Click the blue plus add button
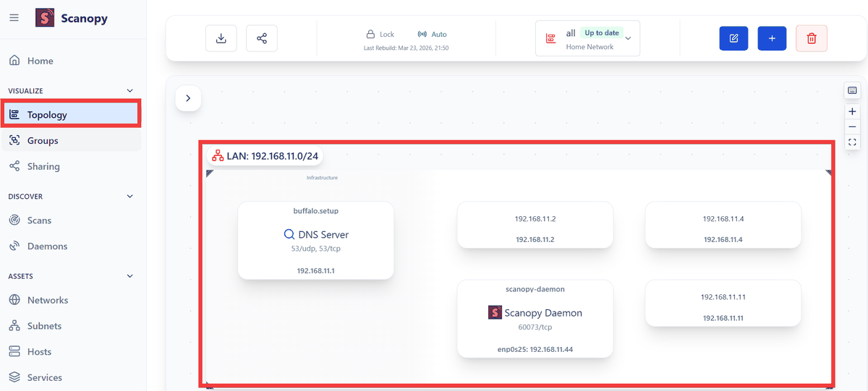868x391 pixels. pos(772,38)
